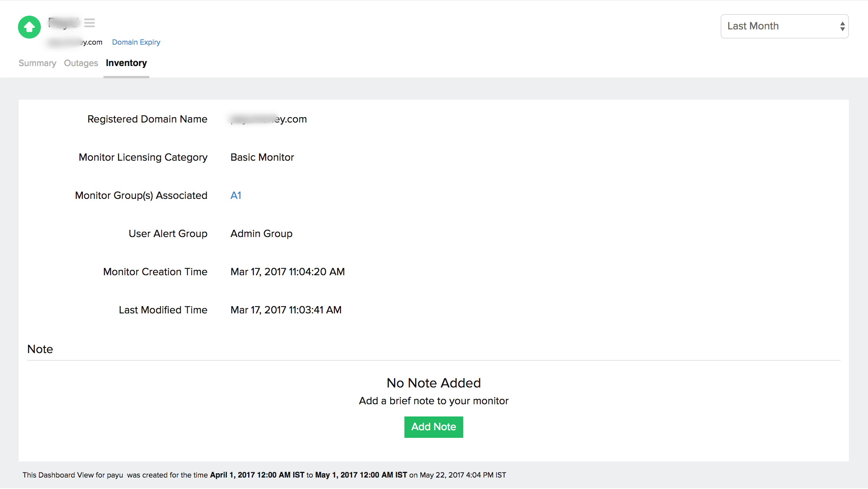Click the dashboard view footer text
The height and width of the screenshot is (489, 868).
pyautogui.click(x=264, y=475)
